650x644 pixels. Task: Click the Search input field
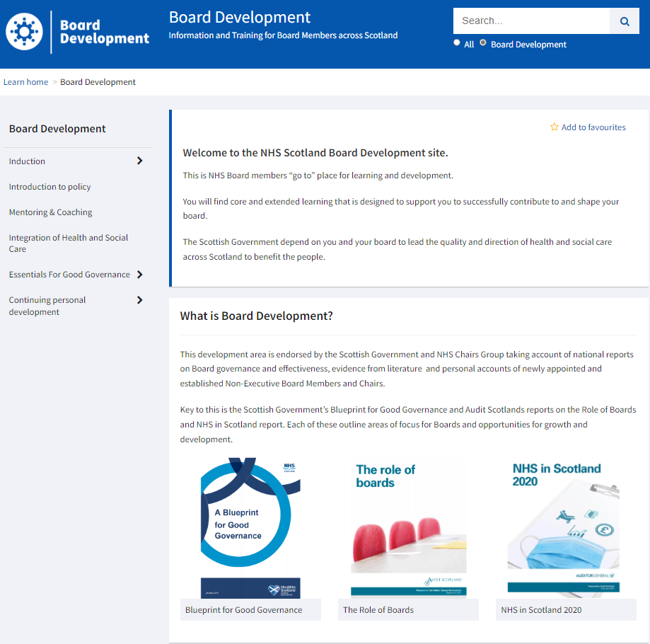(531, 21)
